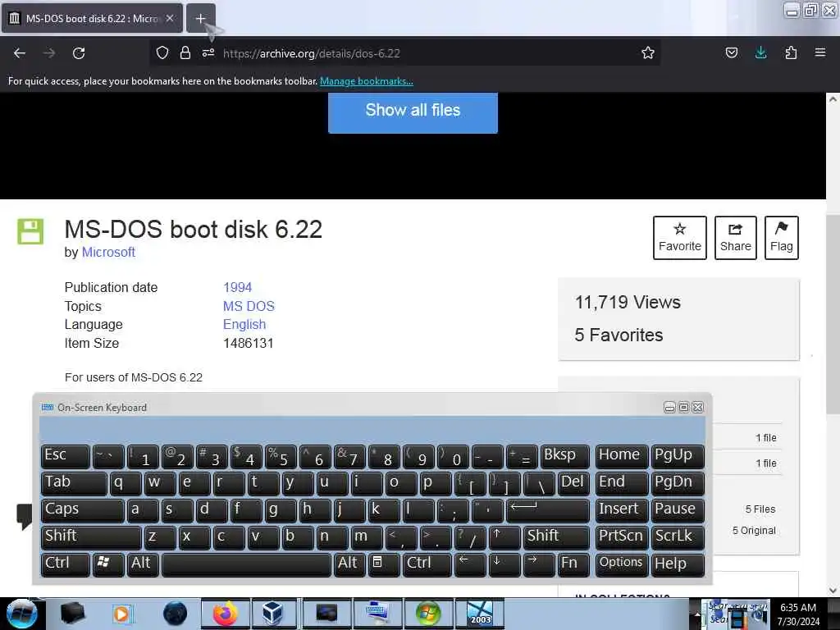Open the Firefox downloads panel
This screenshot has width=840, height=630.
(760, 52)
